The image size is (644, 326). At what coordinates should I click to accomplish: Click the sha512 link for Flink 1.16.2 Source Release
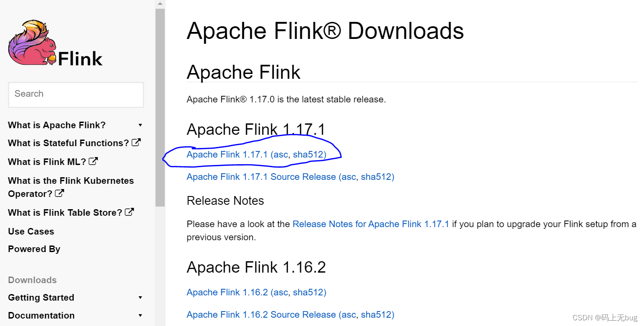coord(379,315)
